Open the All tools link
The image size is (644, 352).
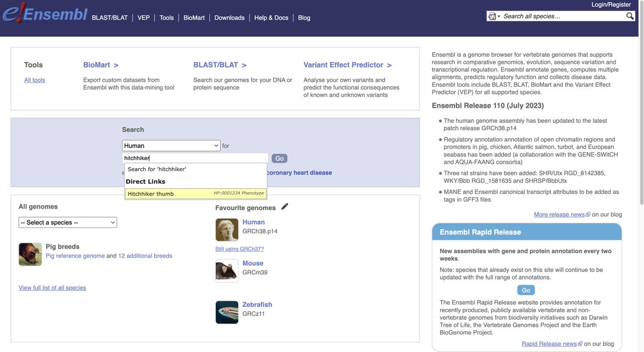35,80
